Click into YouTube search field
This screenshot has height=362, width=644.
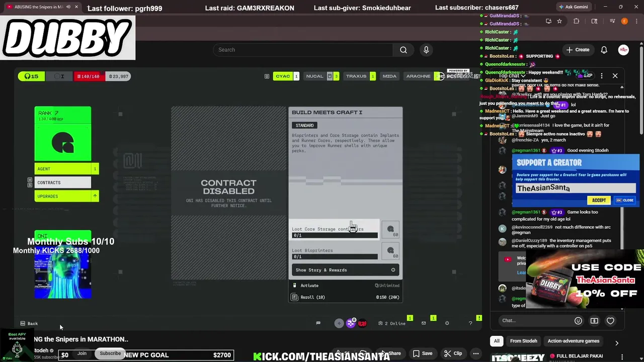[303, 50]
